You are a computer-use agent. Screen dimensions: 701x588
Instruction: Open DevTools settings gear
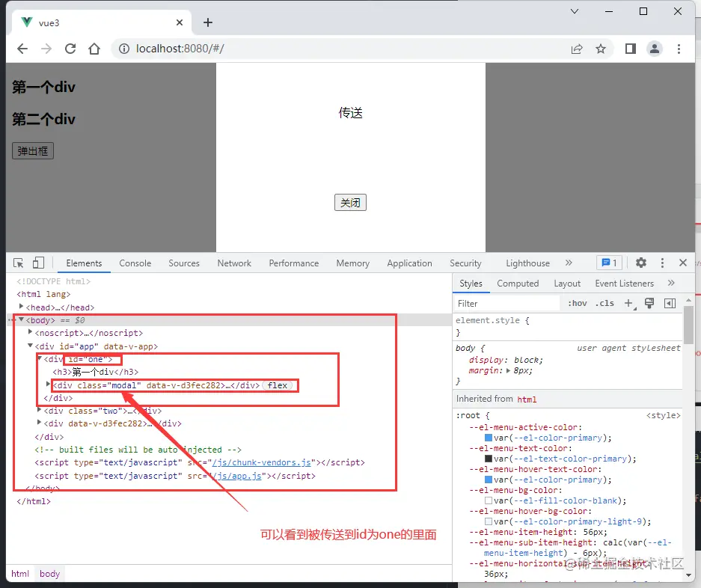click(641, 263)
